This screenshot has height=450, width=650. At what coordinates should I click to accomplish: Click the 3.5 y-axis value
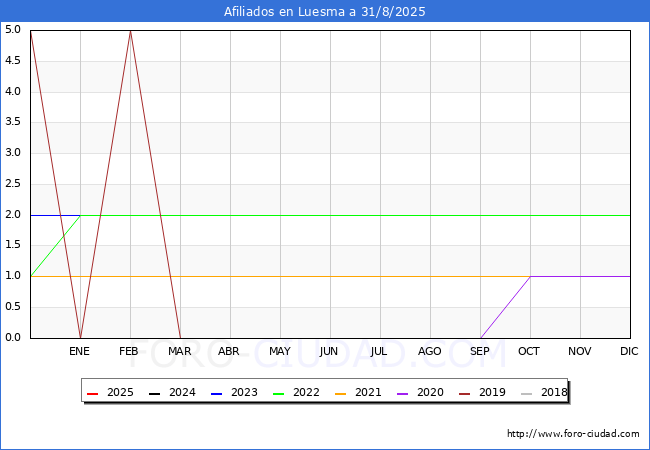pyautogui.click(x=13, y=122)
